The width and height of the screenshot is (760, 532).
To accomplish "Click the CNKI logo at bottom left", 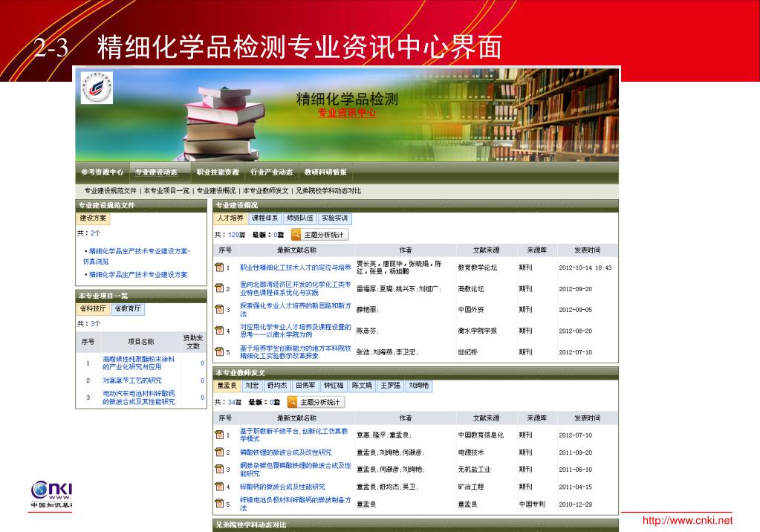I will 51,494.
